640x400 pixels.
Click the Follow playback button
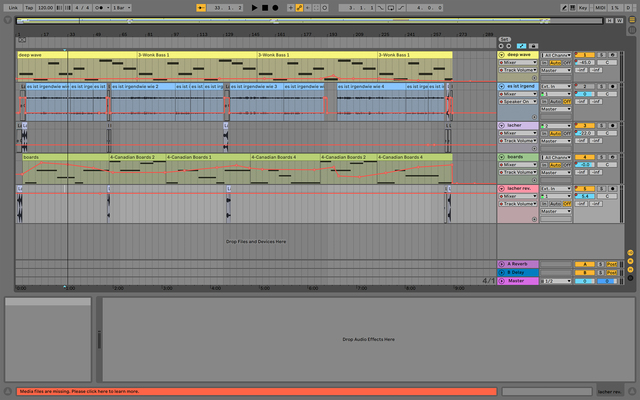click(x=201, y=7)
